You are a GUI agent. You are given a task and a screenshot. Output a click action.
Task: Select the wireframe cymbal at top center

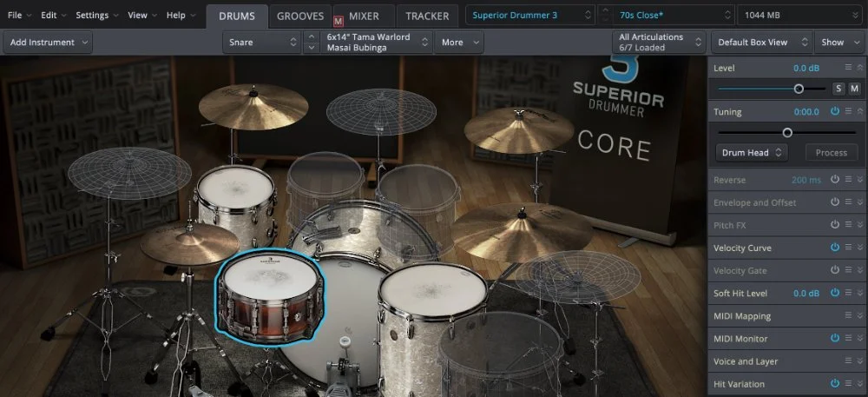[381, 112]
